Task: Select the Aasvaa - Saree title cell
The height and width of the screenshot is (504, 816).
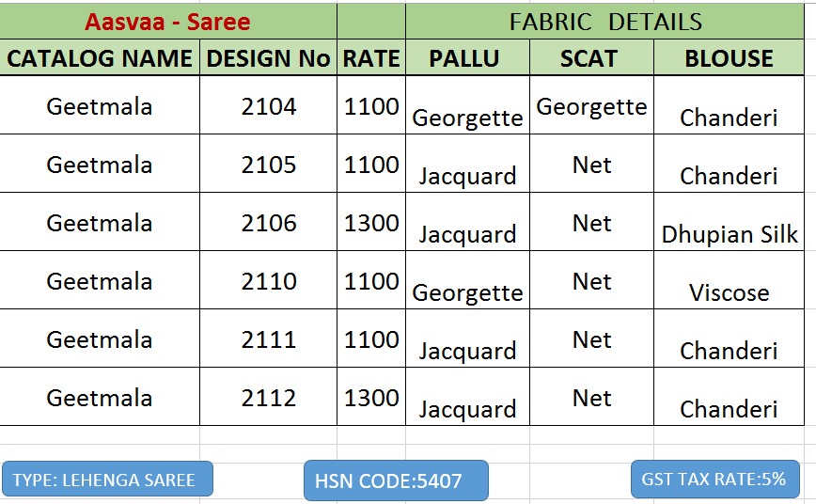Action: click(x=168, y=21)
